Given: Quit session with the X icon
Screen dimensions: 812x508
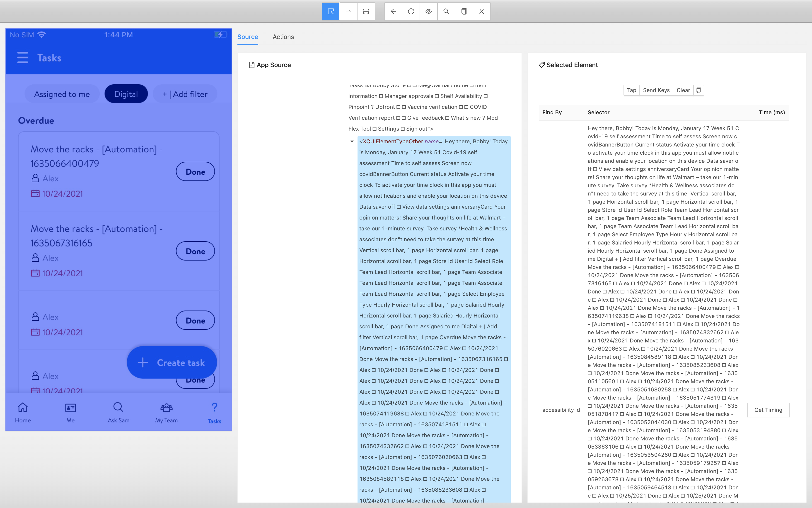Looking at the screenshot, I should pyautogui.click(x=481, y=11).
